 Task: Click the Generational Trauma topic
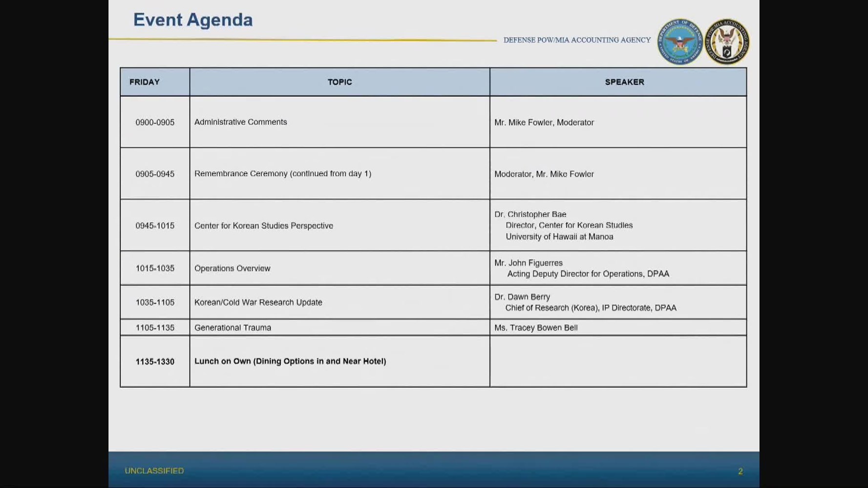233,327
